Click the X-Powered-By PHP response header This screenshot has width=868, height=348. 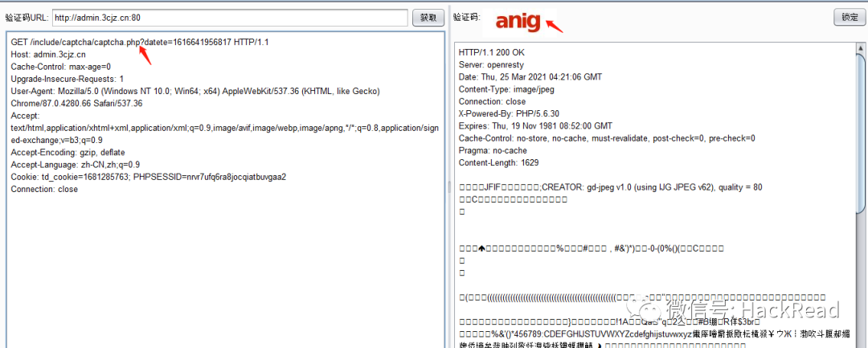[509, 113]
